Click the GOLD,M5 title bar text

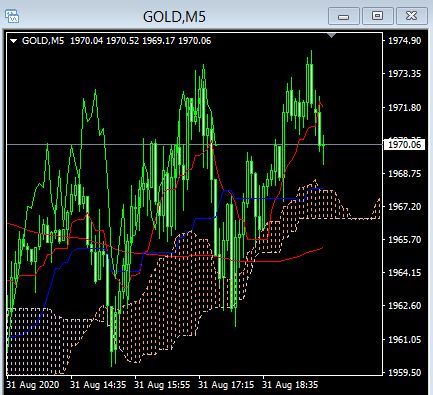click(x=174, y=17)
